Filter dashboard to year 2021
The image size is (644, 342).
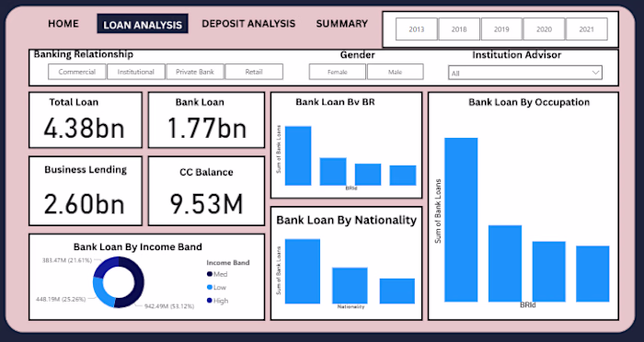point(587,29)
